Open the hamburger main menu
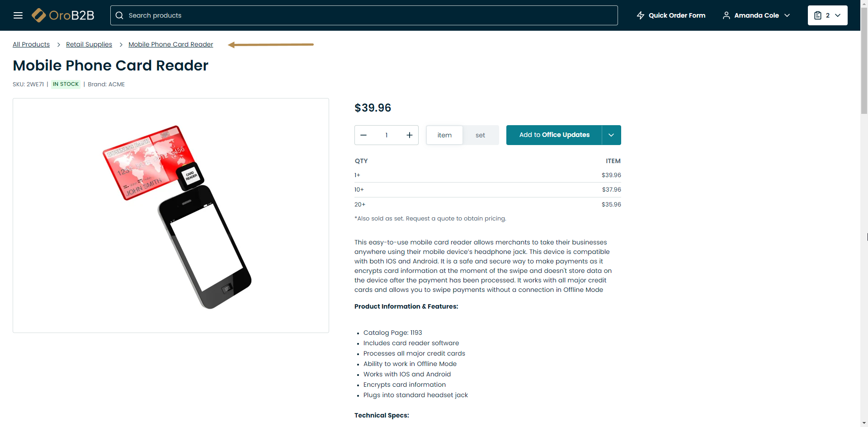The height and width of the screenshot is (427, 868). coord(18,15)
